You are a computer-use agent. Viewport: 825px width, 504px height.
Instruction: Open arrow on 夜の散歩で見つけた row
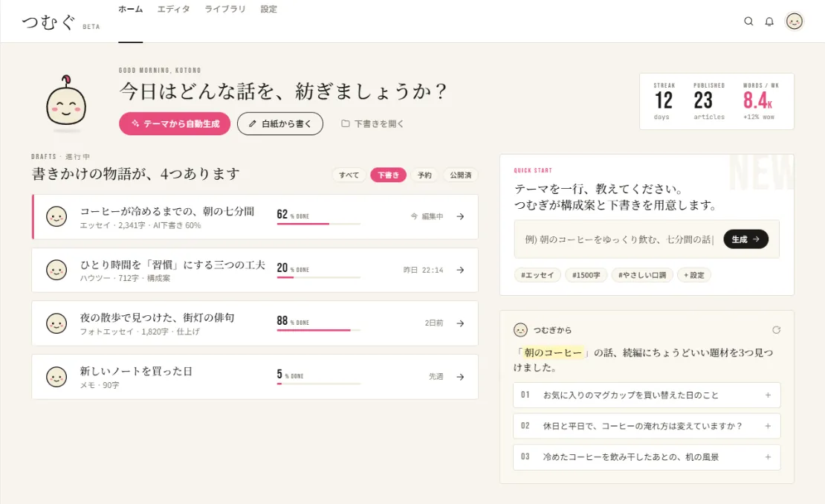point(460,323)
